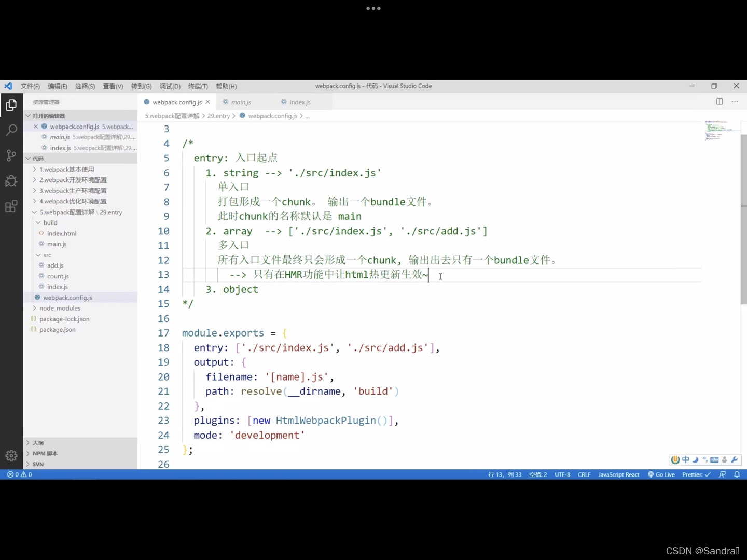This screenshot has width=747, height=560.
Task: Open the 选择(S) menu
Action: pos(85,86)
